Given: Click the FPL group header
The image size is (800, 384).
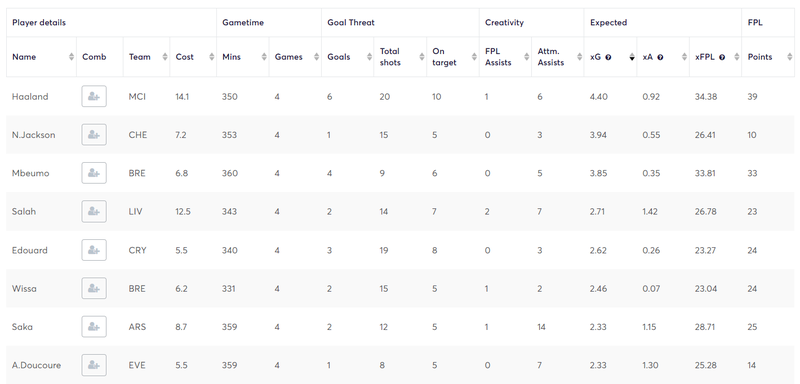Looking at the screenshot, I should pos(755,22).
